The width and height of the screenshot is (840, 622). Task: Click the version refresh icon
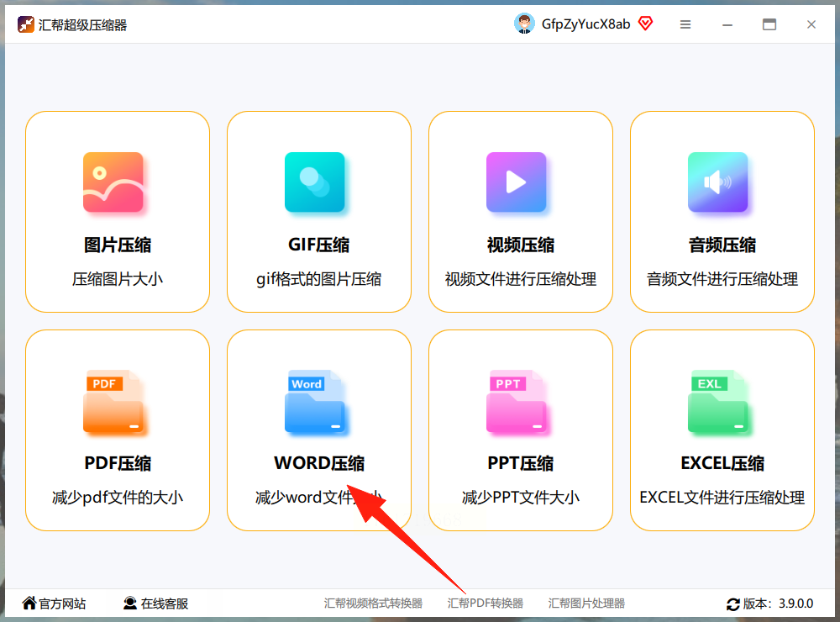pos(732,604)
